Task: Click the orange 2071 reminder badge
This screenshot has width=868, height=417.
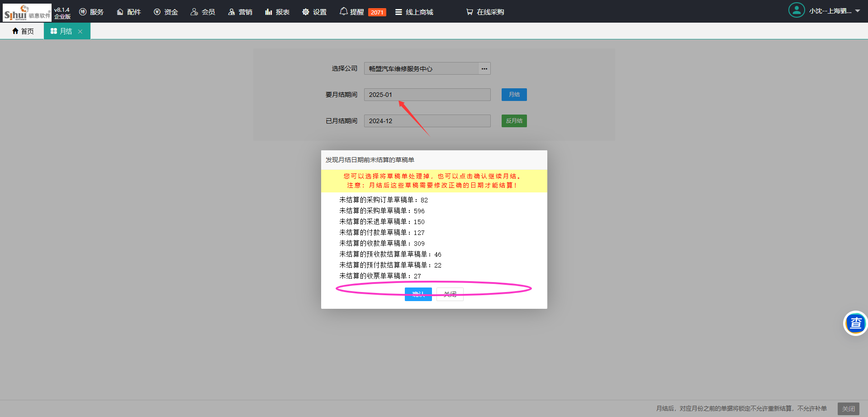Action: 377,12
